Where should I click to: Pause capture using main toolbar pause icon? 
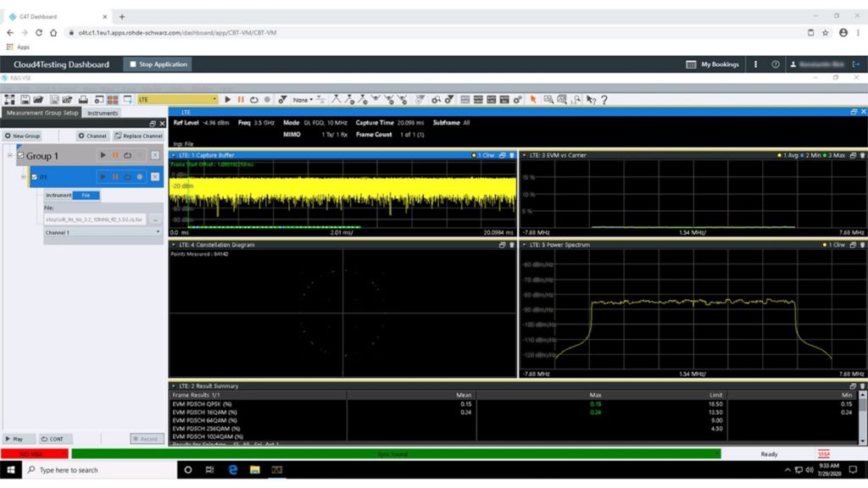(241, 100)
